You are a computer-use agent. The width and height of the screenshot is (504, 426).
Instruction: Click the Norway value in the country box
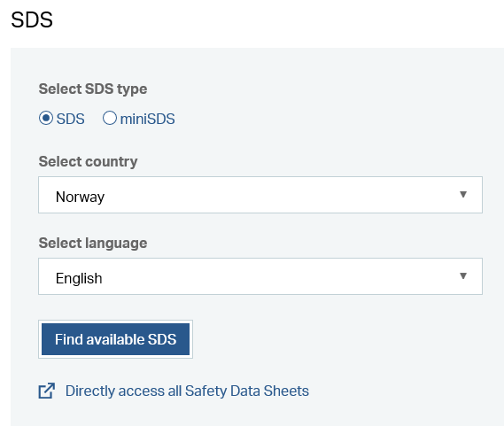pos(80,197)
